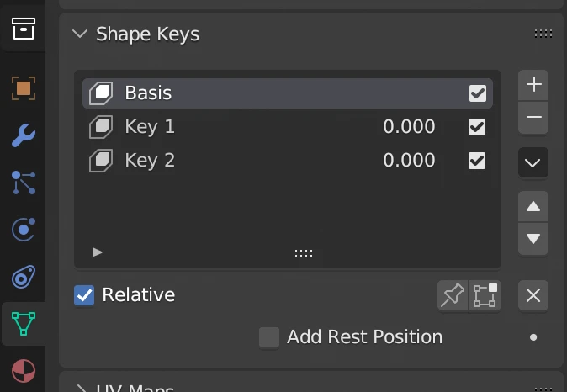Disable the Basis shape key checkbox
This screenshot has width=567, height=392.
pos(477,93)
